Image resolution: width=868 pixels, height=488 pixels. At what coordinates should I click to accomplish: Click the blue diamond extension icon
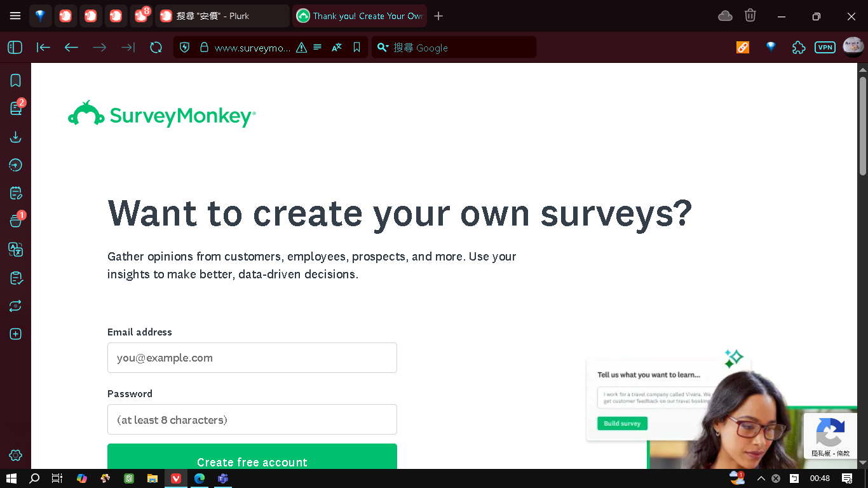click(771, 47)
